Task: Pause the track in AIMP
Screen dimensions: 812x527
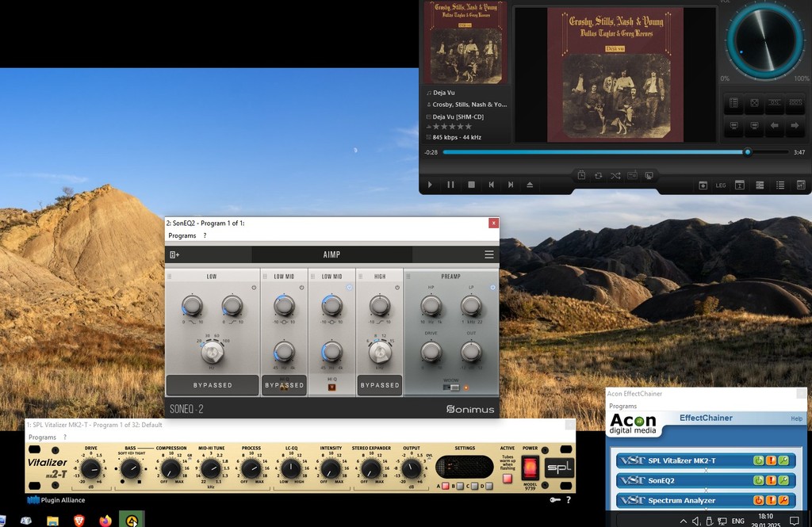Action: [450, 185]
